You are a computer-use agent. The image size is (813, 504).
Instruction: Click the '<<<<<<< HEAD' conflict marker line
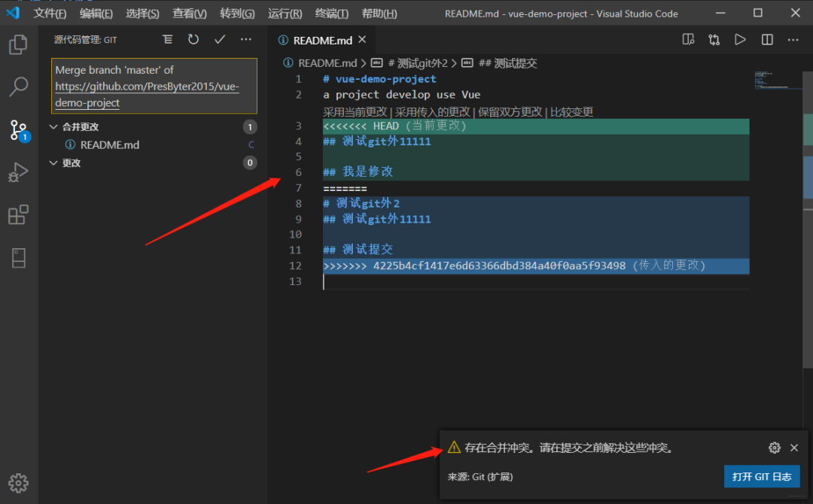click(536, 126)
